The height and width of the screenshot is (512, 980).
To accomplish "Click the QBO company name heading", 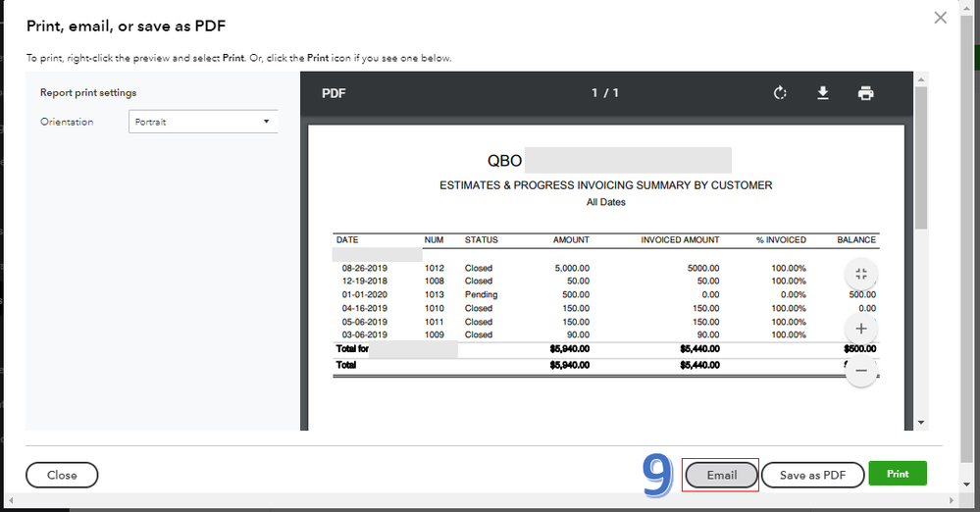I will (x=504, y=161).
